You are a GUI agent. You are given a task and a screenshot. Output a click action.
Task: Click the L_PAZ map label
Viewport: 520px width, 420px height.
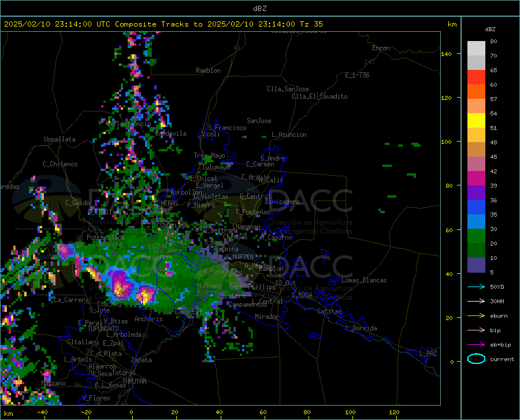tap(428, 354)
